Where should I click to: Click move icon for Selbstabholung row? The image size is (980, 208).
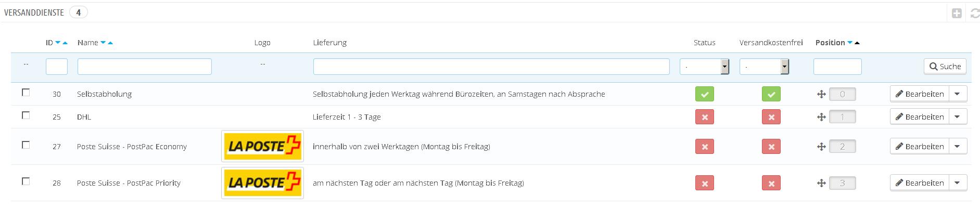(x=821, y=94)
